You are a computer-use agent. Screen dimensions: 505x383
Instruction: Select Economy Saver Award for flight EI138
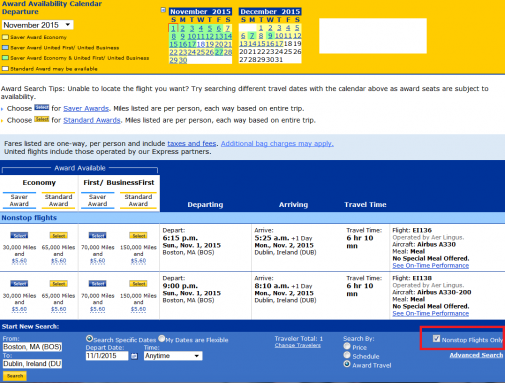pyautogui.click(x=19, y=284)
